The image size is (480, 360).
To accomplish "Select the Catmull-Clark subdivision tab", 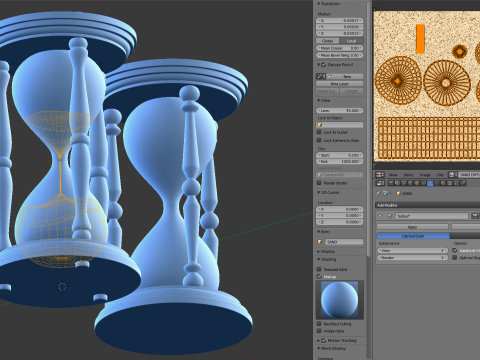I will point(413,236).
